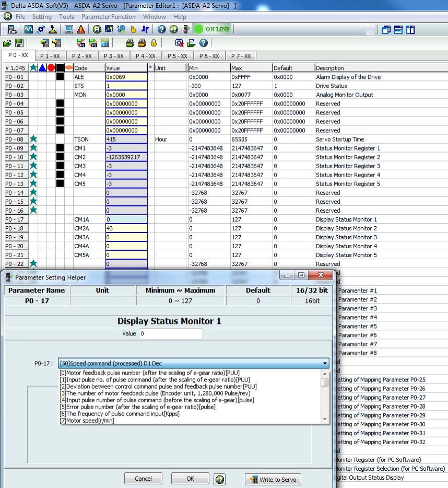Toggle the red circle column filter header
The height and width of the screenshot is (488, 448).
(51, 67)
